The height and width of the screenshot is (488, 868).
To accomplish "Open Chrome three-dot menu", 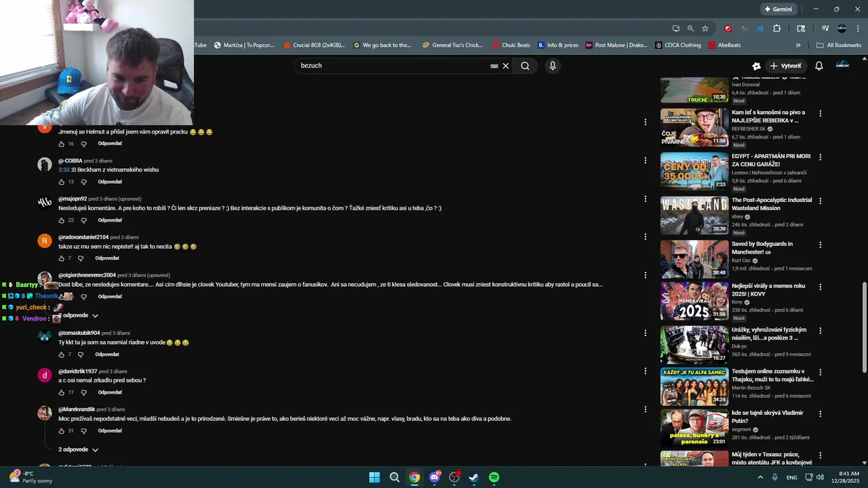I will (856, 28).
